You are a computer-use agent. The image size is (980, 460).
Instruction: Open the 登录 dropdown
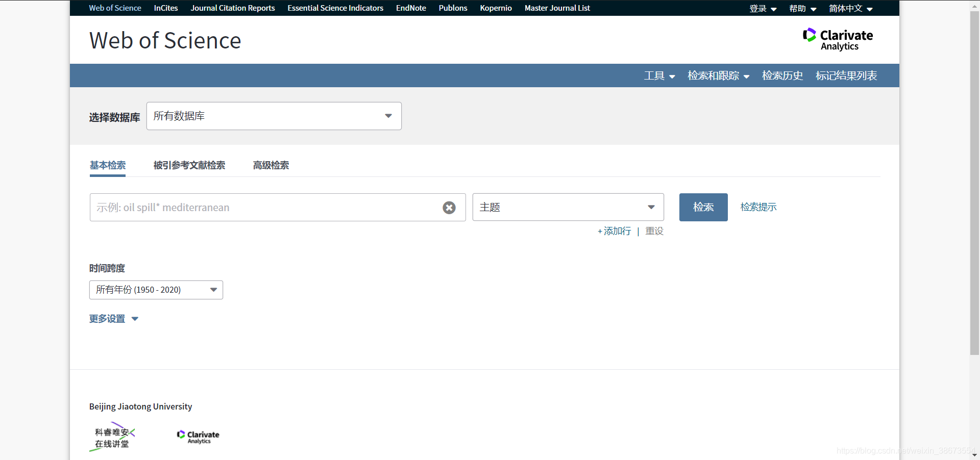tap(763, 9)
